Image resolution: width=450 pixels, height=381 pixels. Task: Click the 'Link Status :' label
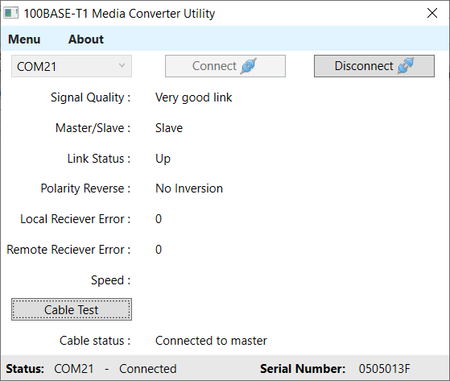99,159
